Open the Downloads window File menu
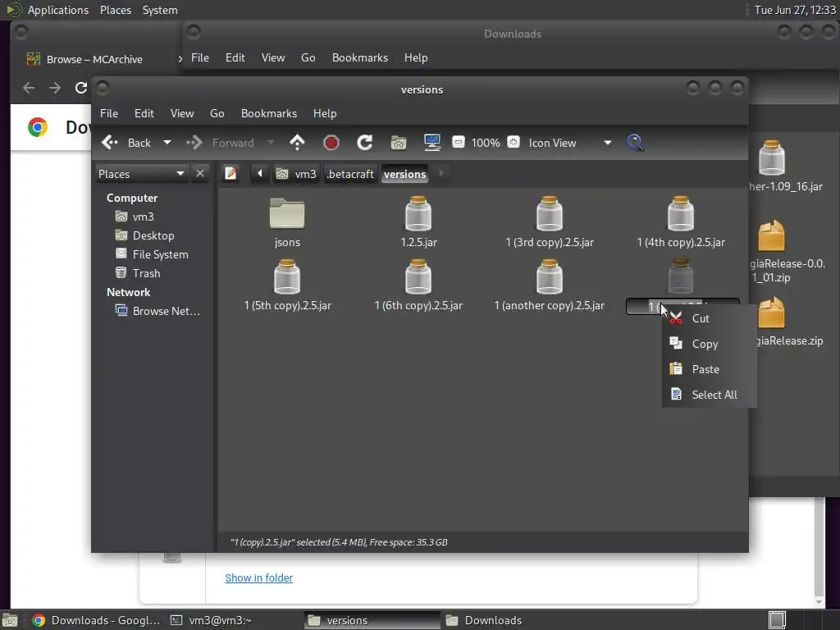This screenshot has width=840, height=630. (200, 58)
